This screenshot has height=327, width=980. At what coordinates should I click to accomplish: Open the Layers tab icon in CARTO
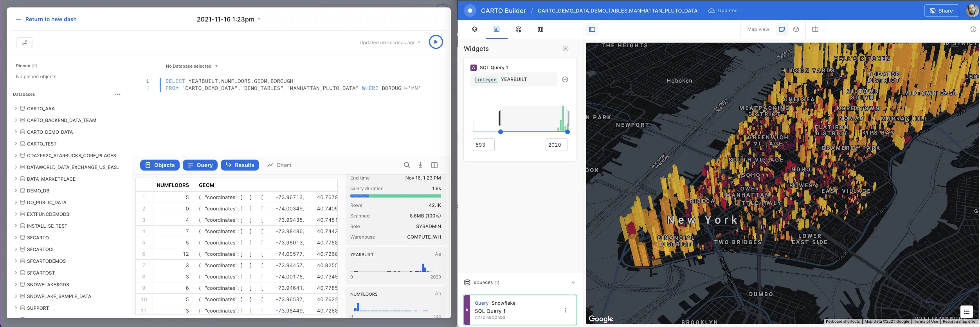[475, 29]
